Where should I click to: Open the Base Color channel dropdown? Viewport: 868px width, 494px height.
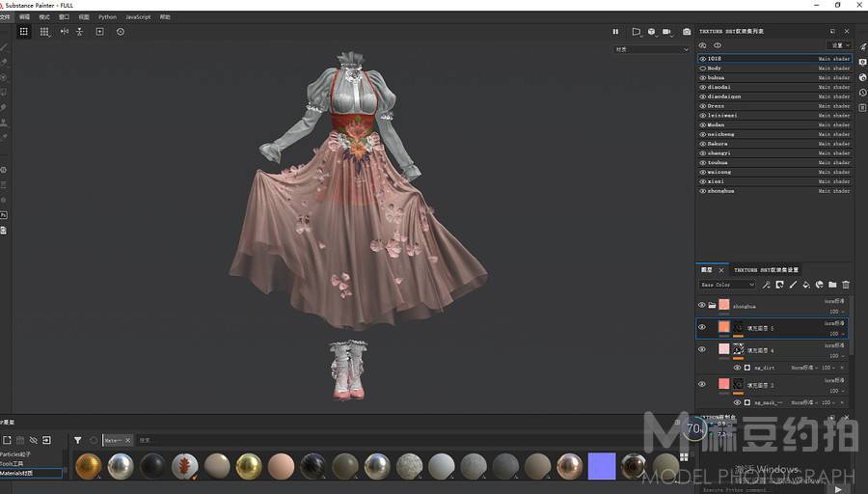(x=727, y=285)
